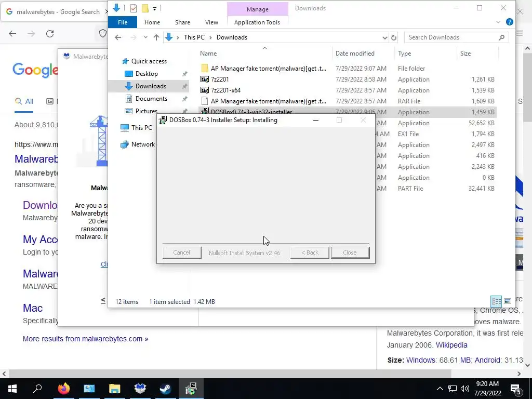Open Malwarebytes taskbar icon
Screen dimensions: 532x399
tap(140, 389)
